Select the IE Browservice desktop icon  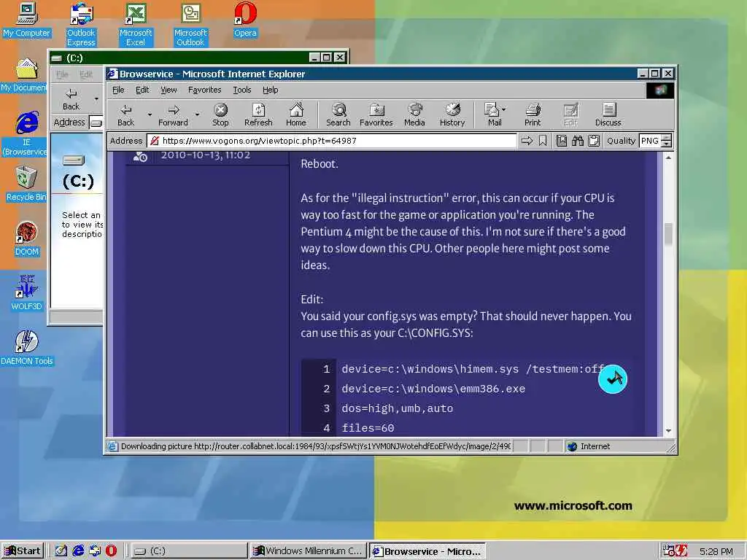(x=26, y=133)
